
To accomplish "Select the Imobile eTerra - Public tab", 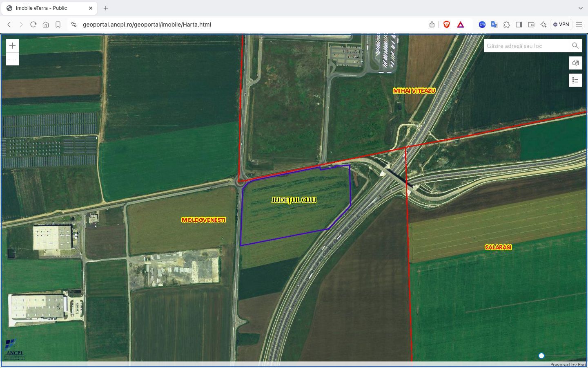I will pyautogui.click(x=49, y=8).
